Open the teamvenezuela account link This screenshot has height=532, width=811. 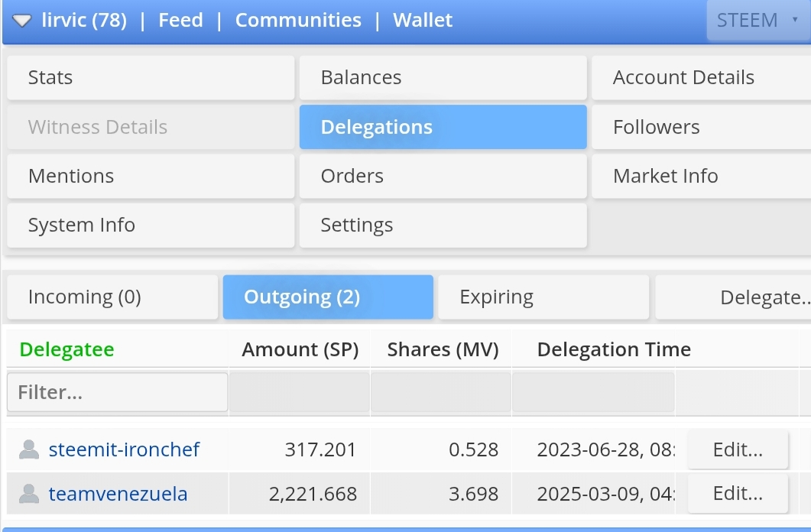118,494
